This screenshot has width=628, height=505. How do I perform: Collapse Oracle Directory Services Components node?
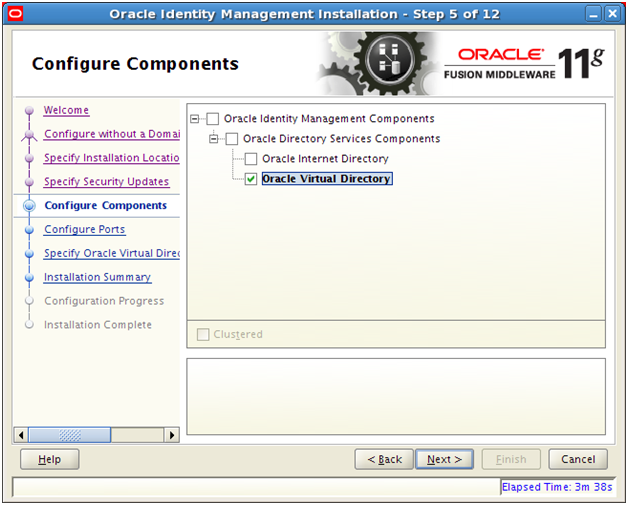[x=214, y=139]
